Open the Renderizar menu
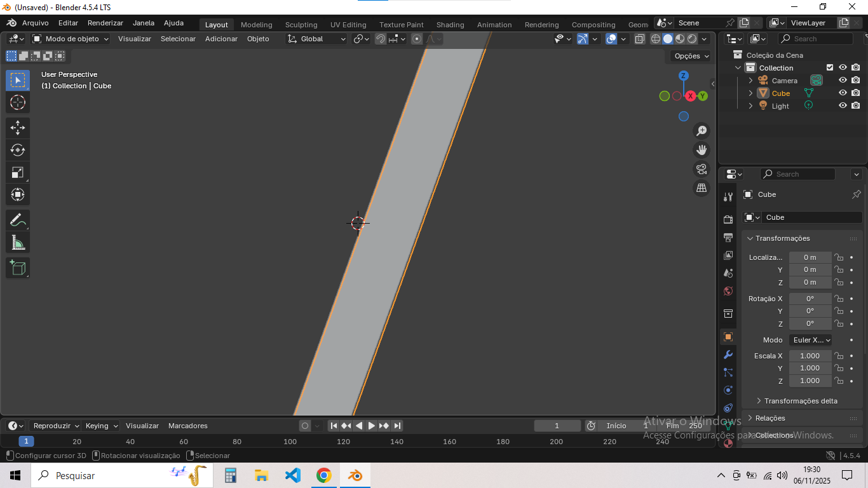868x488 pixels. (105, 23)
